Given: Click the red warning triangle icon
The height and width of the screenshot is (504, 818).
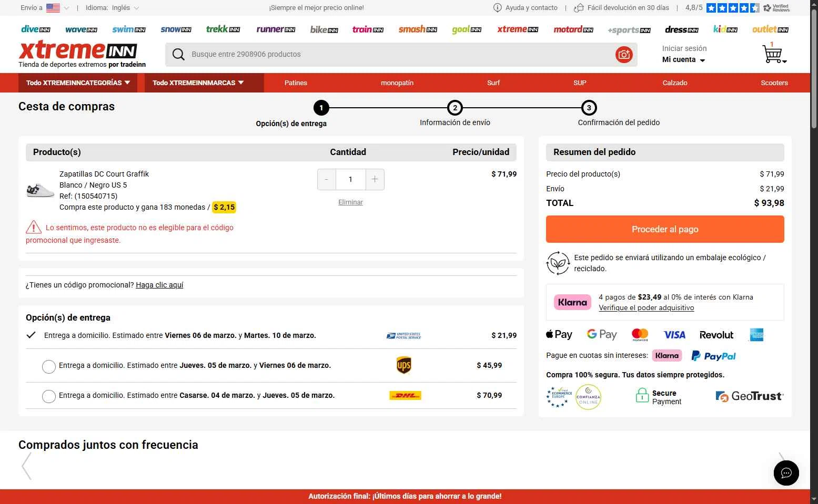Looking at the screenshot, I should 34,227.
